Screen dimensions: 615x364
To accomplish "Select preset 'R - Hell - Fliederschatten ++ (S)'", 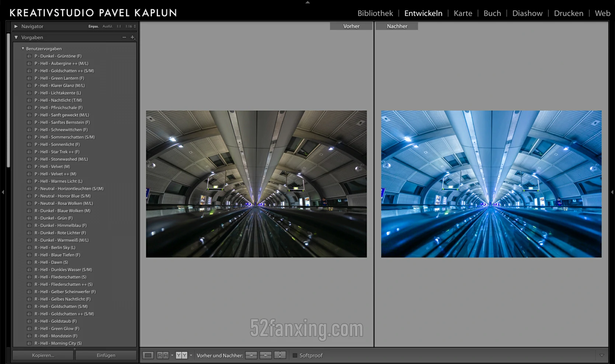I will (x=64, y=284).
